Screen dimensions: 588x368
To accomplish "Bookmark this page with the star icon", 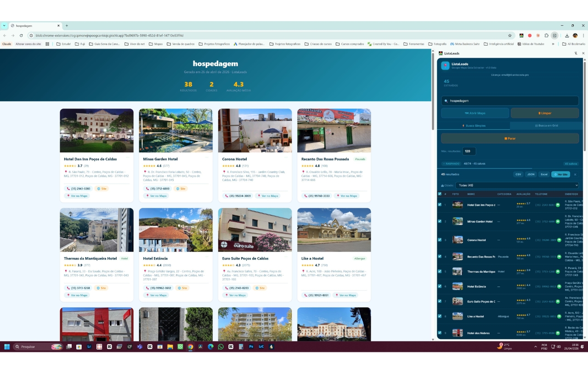I will pyautogui.click(x=510, y=35).
